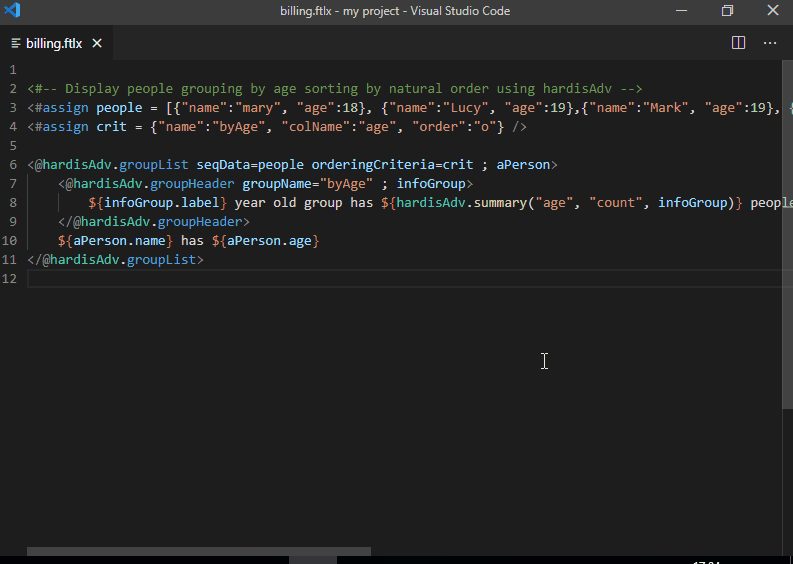Click 'groupName' attribute on line 7
793x564 pixels.
(277, 184)
